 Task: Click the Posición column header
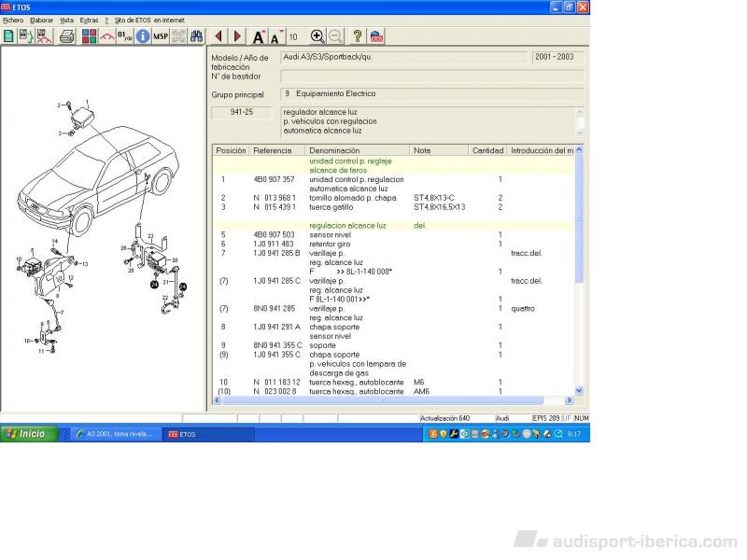tap(231, 150)
